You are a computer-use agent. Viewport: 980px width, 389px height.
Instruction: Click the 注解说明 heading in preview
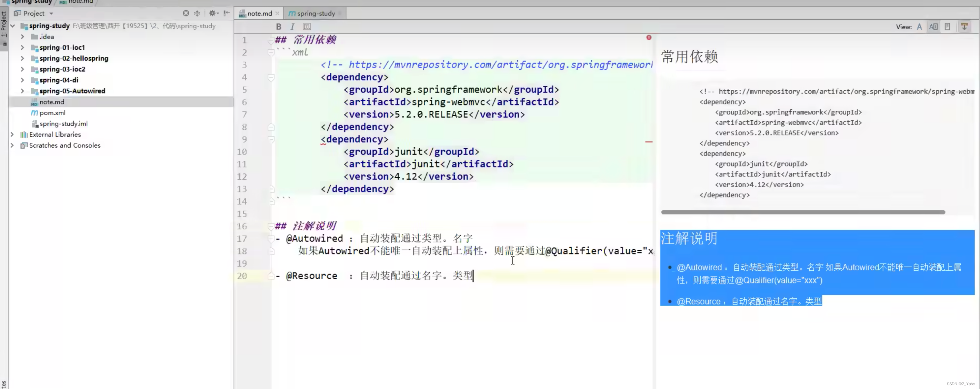(689, 239)
